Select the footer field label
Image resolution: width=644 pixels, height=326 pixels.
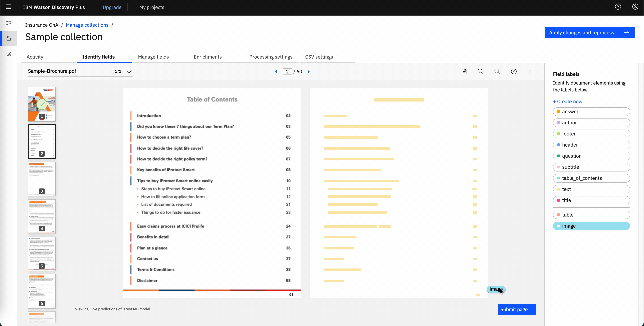coord(591,134)
